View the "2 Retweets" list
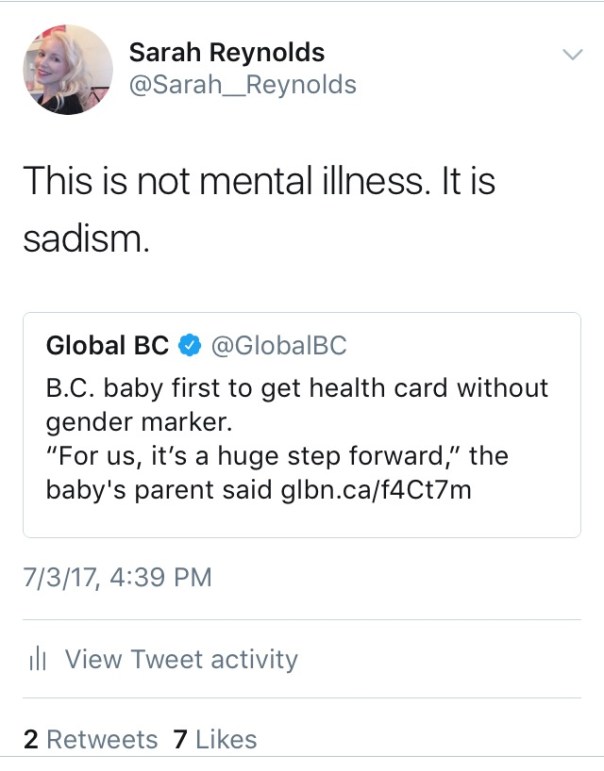The width and height of the screenshot is (604, 771). tap(90, 740)
